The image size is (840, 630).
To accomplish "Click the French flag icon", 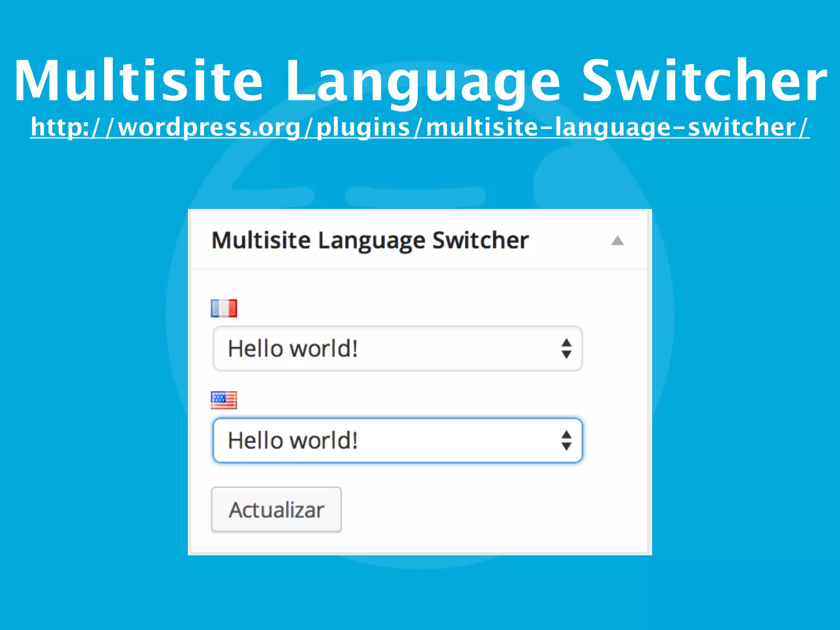I will click(x=224, y=308).
